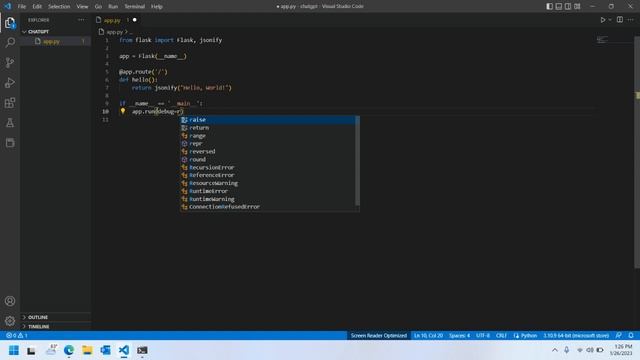
Task: Open the View menu
Action: tap(82, 7)
